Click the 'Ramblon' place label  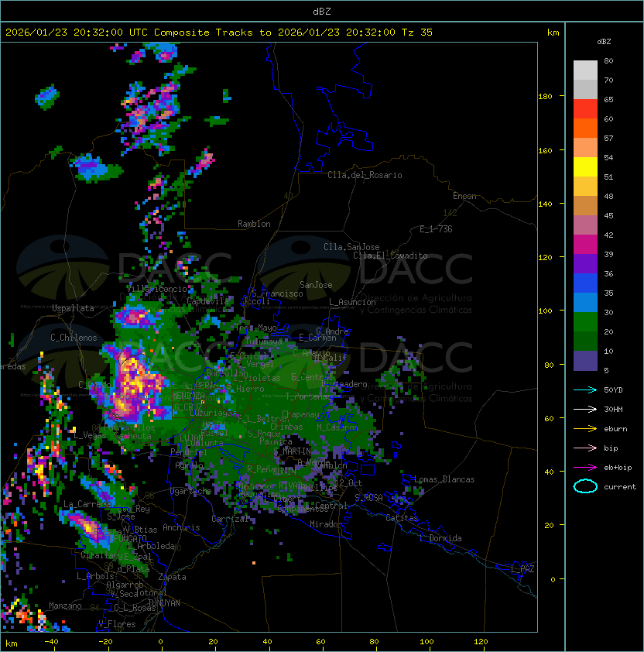(x=254, y=224)
